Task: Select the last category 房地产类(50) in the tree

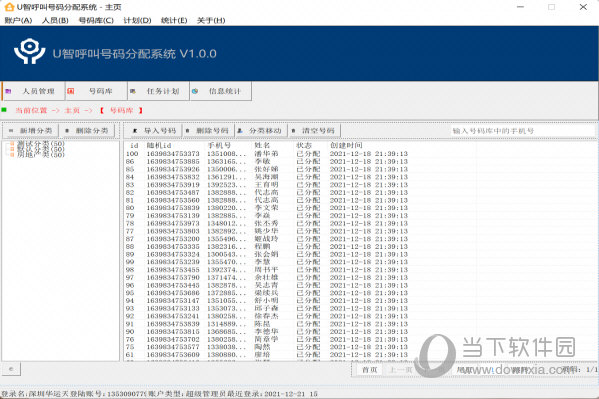Action: click(40, 154)
